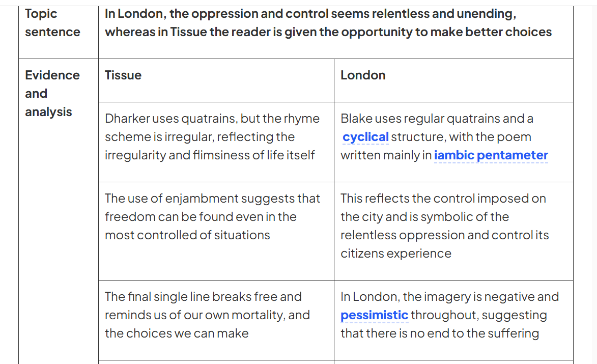Screen dimensions: 597x364
Task: Click the Topic sentence row label
Action: coord(52,23)
